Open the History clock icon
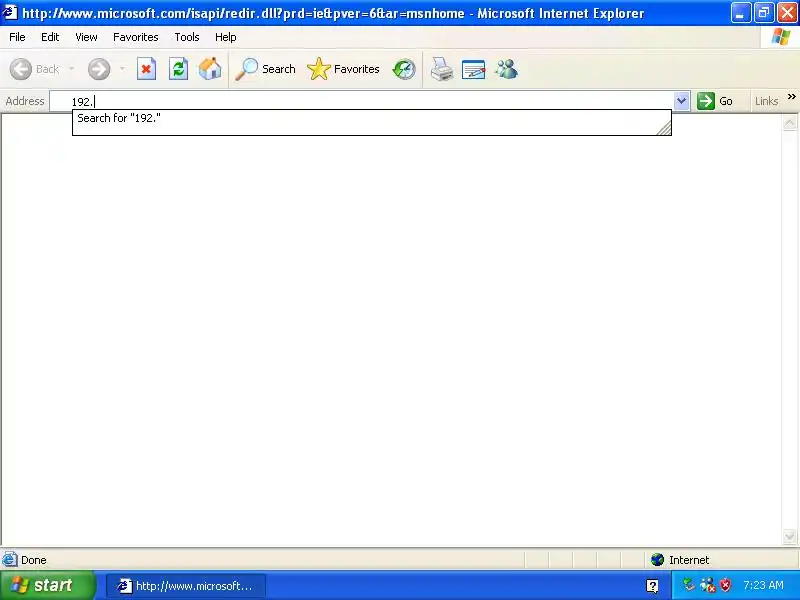 404,69
